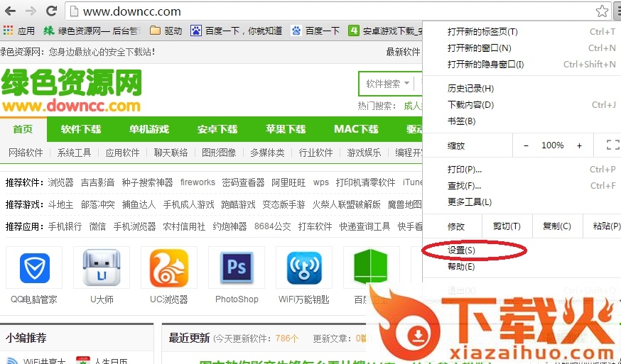621x364 pixels.
Task: Click 剪切(T) in the edit row
Action: [x=507, y=226]
